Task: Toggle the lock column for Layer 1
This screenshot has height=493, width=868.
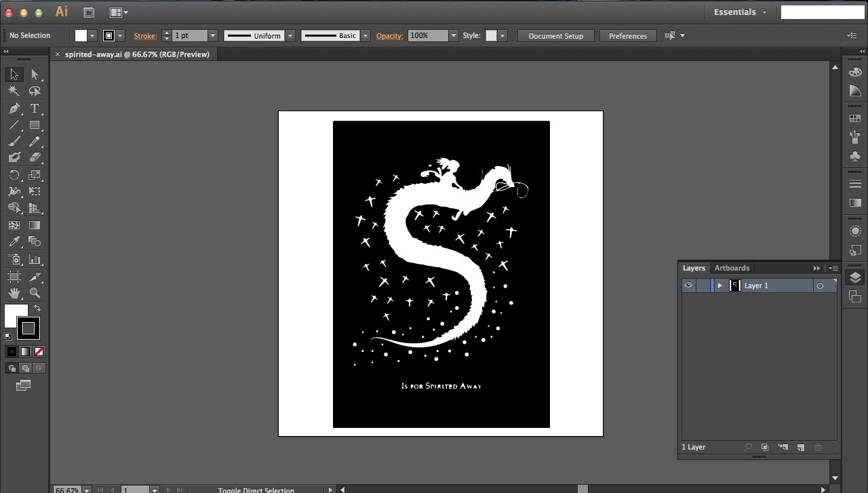Action: (703, 285)
